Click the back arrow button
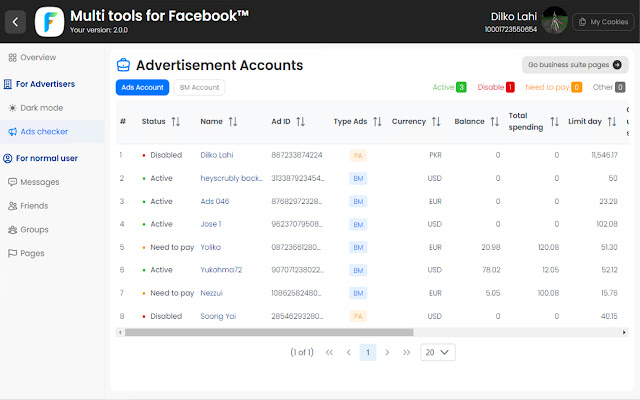 [16, 22]
